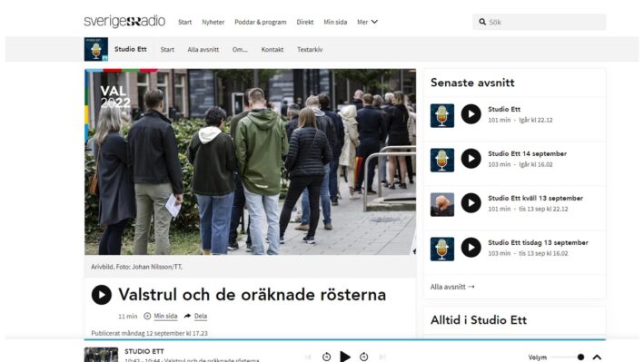The image size is (644, 362).
Task: Click the Alltid i Studio Ett heading
Action: click(x=479, y=319)
